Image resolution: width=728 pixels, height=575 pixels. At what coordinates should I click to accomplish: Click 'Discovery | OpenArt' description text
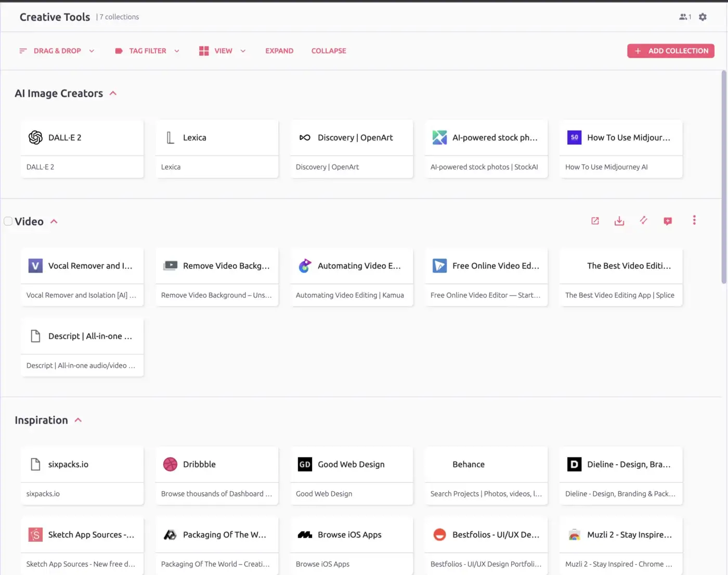click(327, 167)
